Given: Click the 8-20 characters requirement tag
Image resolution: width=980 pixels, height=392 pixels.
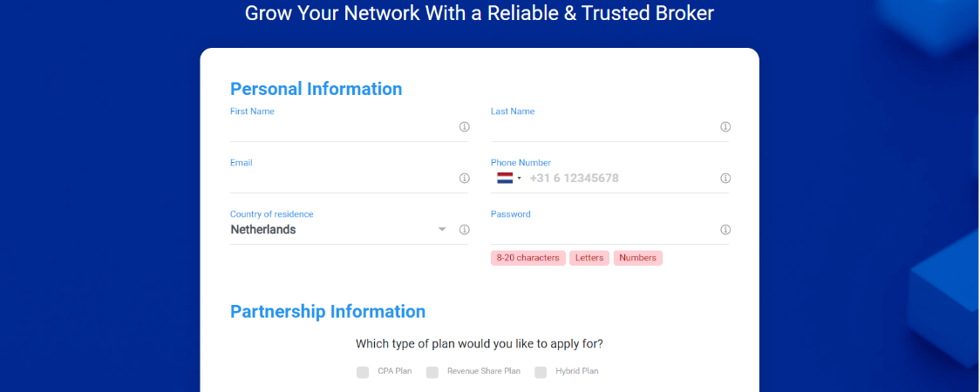Looking at the screenshot, I should (x=528, y=258).
